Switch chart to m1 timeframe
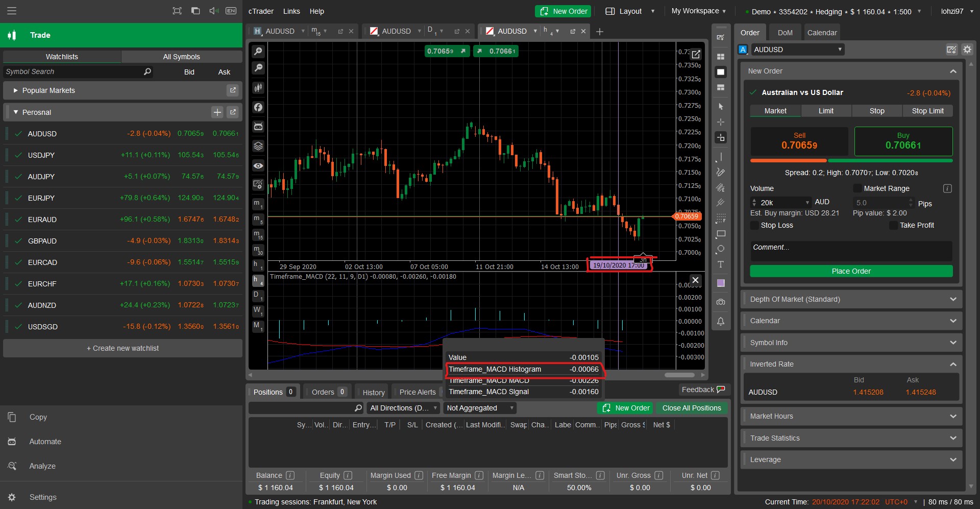 tap(258, 204)
